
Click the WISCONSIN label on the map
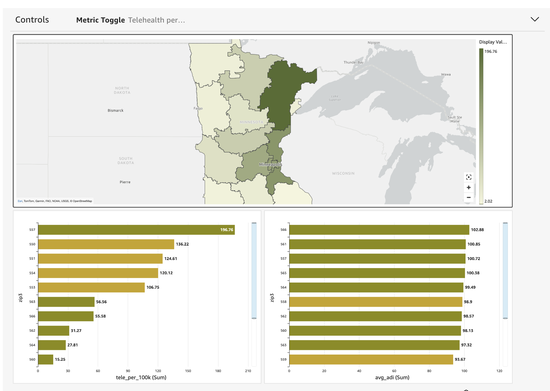pos(343,173)
